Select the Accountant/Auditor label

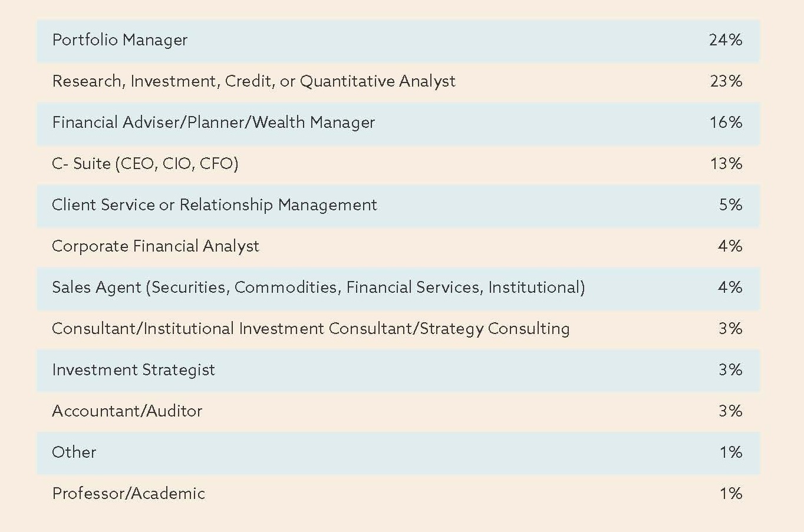pos(127,411)
